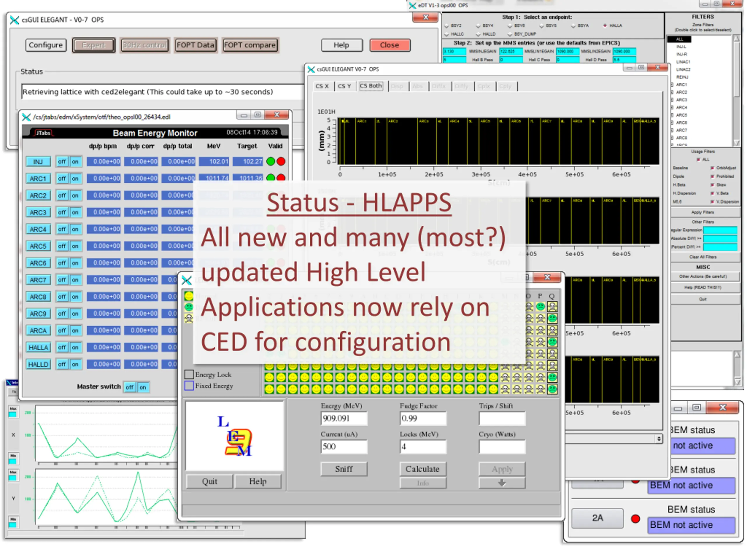This screenshot has height=560, width=747.
Task: Select the ALL entry in Zone Filters list
Action: (x=679, y=39)
